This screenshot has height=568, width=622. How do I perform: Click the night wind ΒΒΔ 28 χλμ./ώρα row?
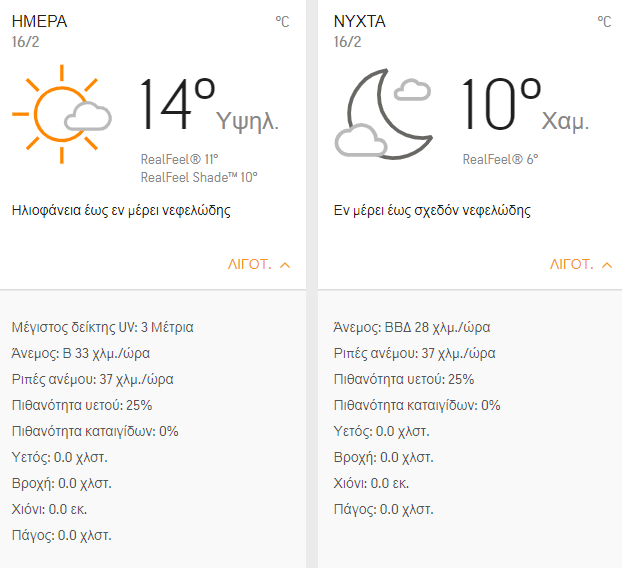click(411, 327)
